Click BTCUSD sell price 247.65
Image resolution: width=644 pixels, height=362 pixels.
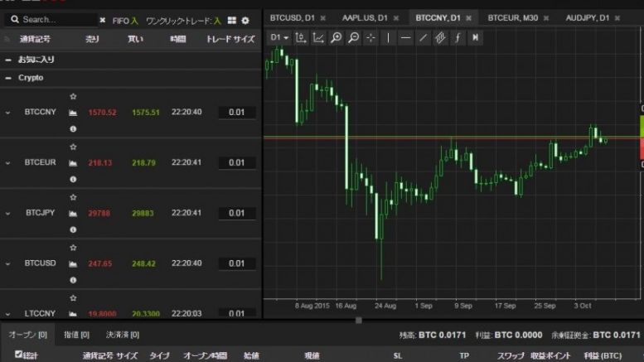coord(99,264)
